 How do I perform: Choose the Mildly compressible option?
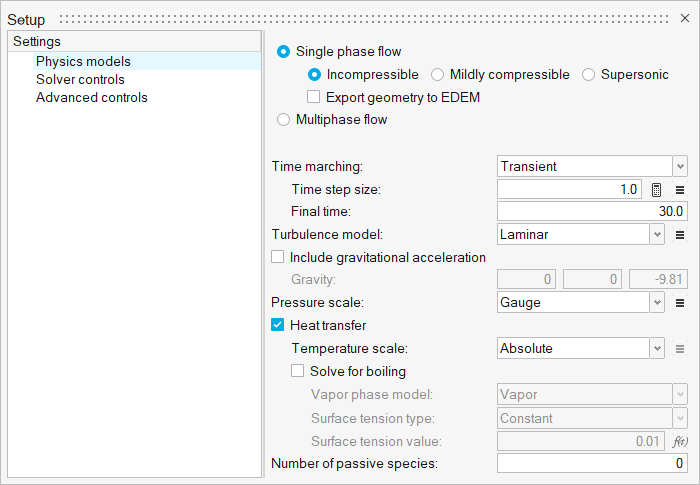click(438, 74)
